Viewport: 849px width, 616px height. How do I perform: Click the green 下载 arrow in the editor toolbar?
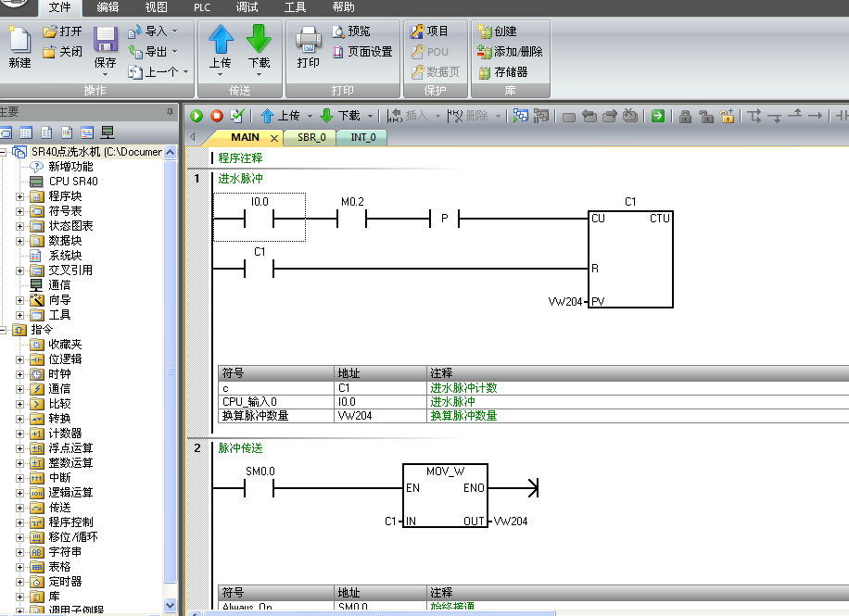click(x=326, y=115)
